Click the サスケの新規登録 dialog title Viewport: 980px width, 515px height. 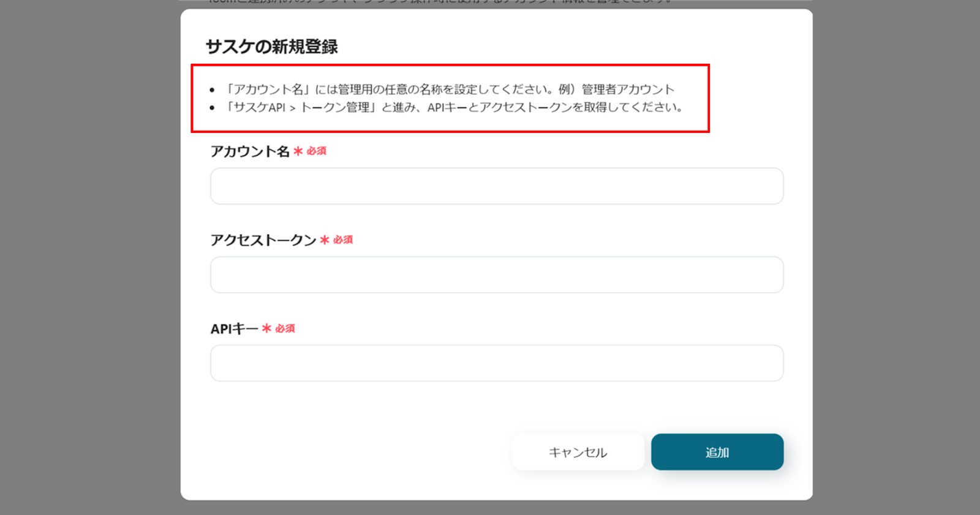tap(272, 47)
